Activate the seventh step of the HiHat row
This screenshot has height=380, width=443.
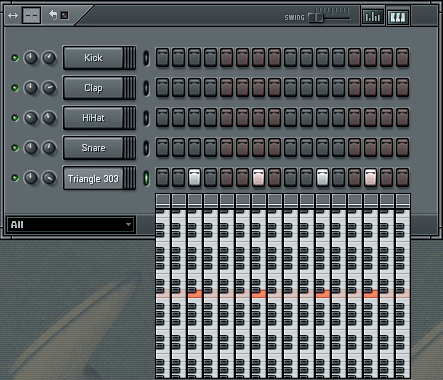tap(258, 118)
